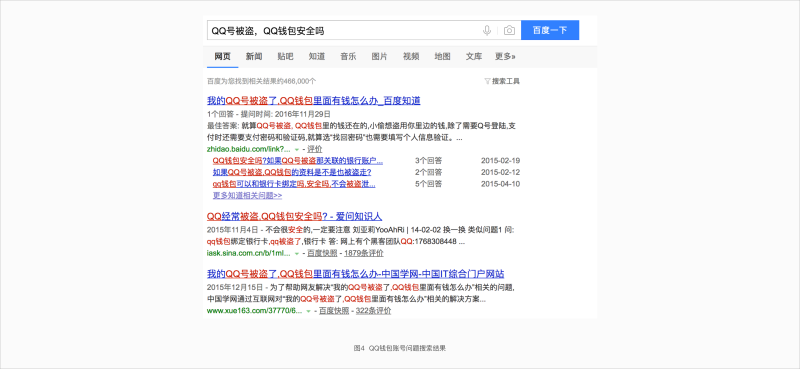Open the 中国学网 result title

[356, 274]
